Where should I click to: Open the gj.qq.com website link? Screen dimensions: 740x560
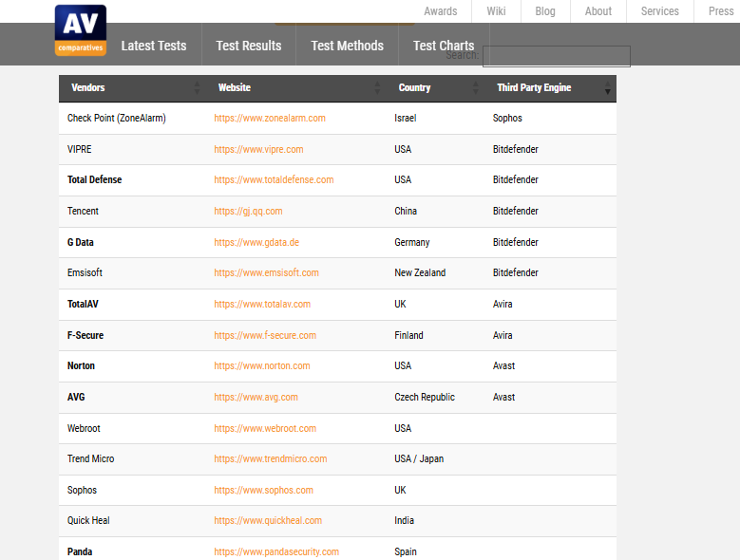pos(248,211)
